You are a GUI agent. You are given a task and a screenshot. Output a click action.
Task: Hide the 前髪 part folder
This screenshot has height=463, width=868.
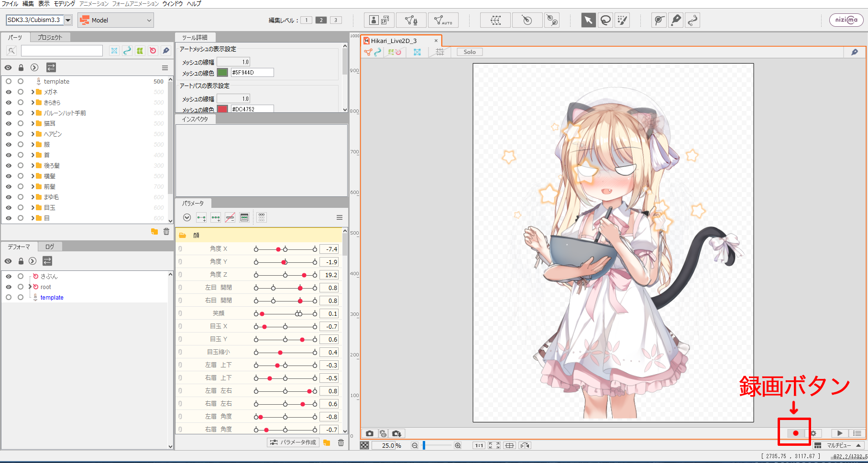[x=9, y=186]
